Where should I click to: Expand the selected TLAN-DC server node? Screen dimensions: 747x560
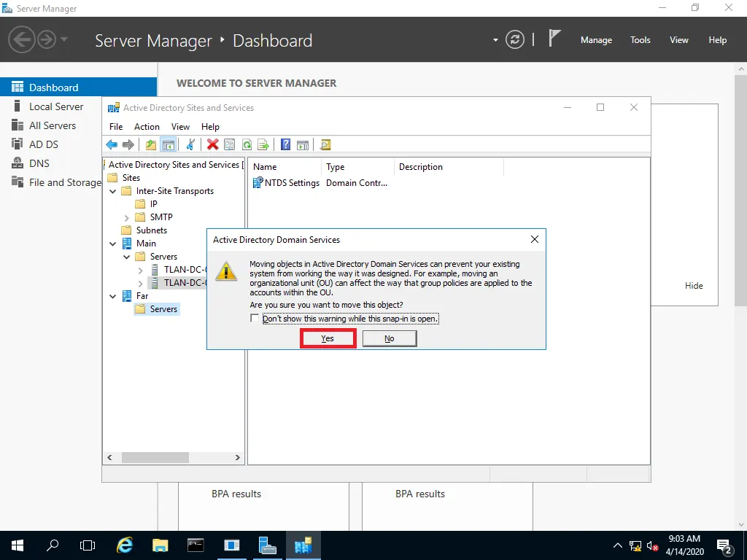(140, 284)
